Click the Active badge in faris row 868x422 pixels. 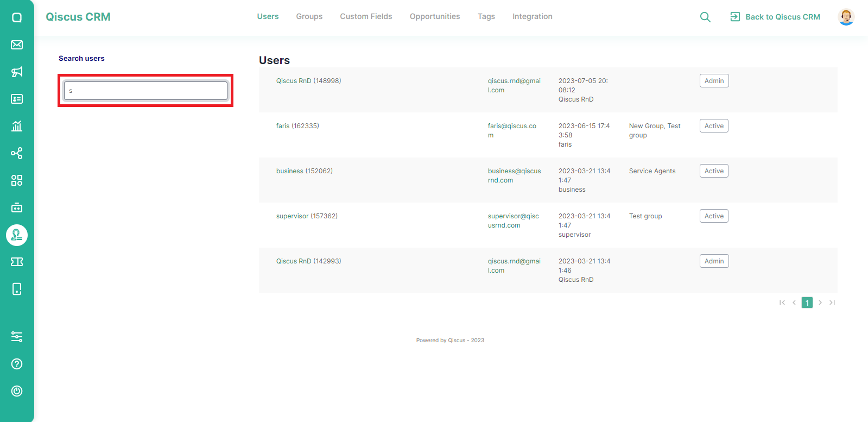714,126
